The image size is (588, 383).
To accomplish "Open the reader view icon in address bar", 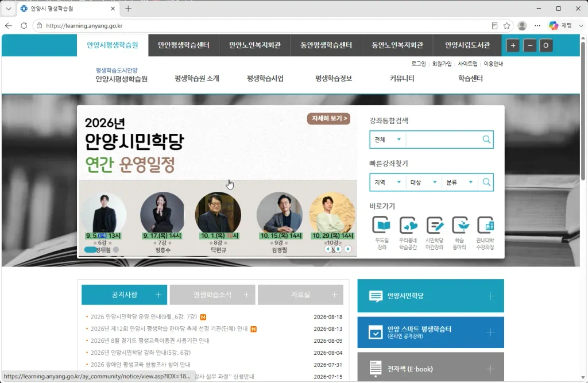I will pos(494,25).
